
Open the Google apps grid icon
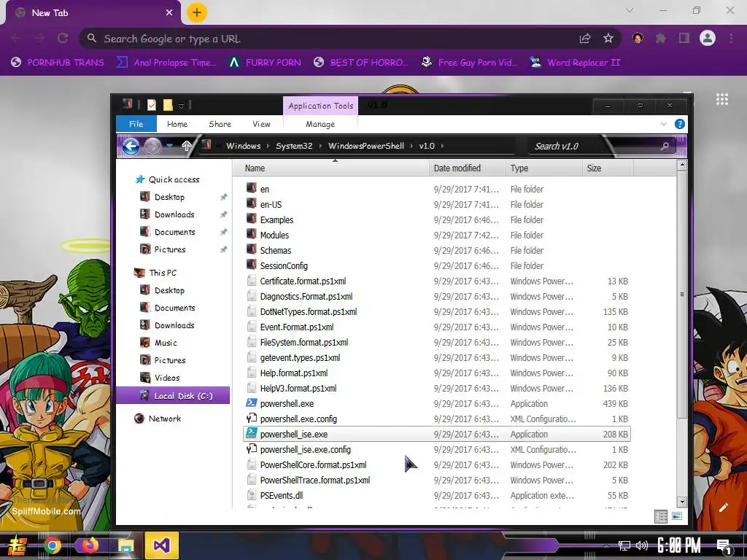(x=722, y=99)
